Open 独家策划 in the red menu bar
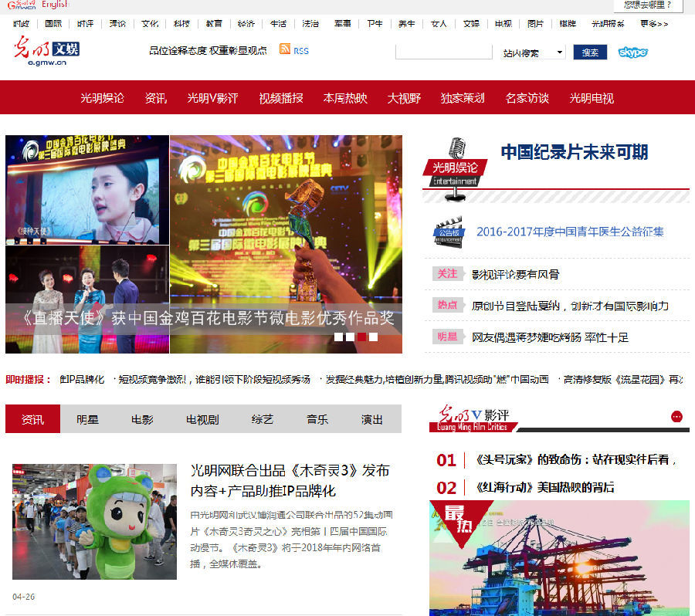Screen dimensions: 695x616 point(463,98)
